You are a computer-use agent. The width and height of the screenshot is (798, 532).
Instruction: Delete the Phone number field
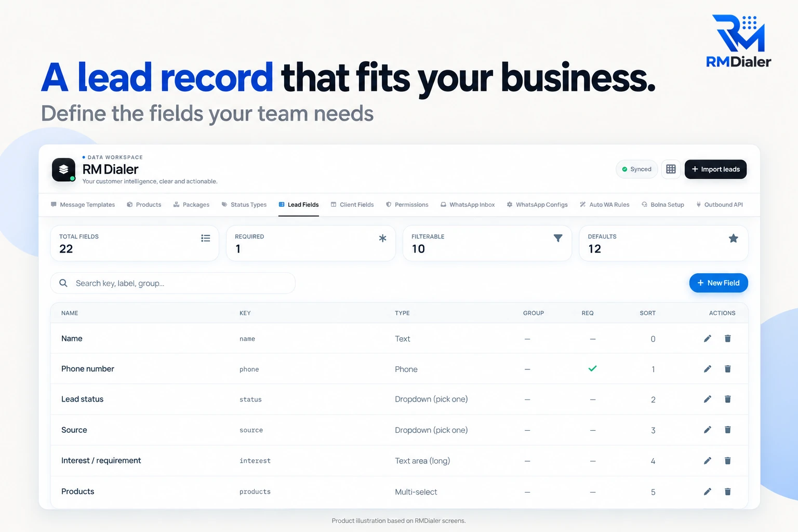[727, 369]
